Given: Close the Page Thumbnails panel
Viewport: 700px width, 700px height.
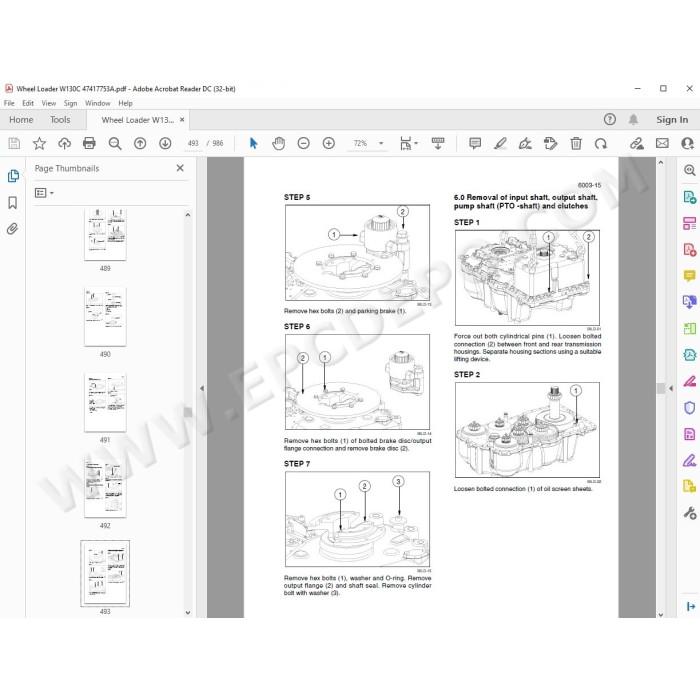Looking at the screenshot, I should point(180,168).
